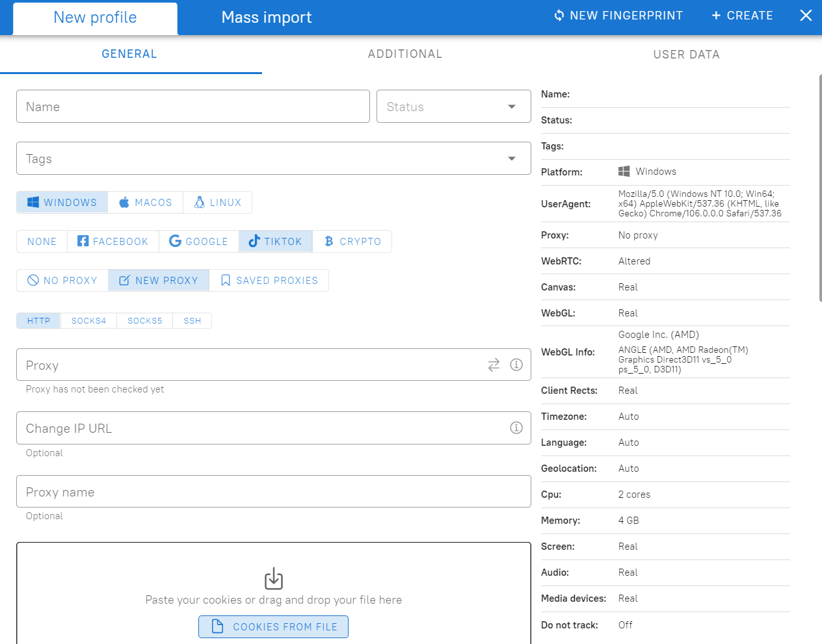Click the file icon on Cookies From File
822x644 pixels.
[x=218, y=626]
